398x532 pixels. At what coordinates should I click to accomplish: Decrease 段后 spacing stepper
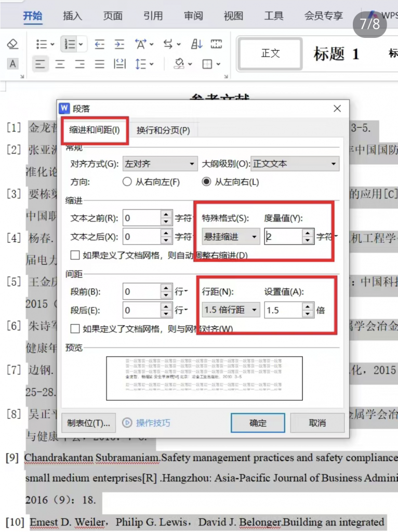click(166, 314)
